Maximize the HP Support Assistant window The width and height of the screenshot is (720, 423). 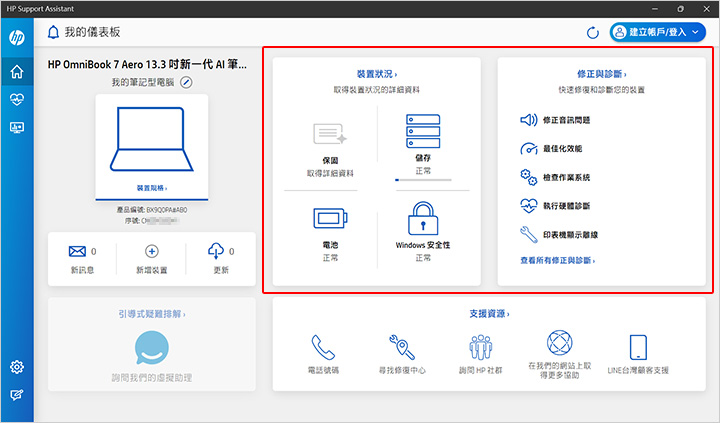(x=681, y=9)
